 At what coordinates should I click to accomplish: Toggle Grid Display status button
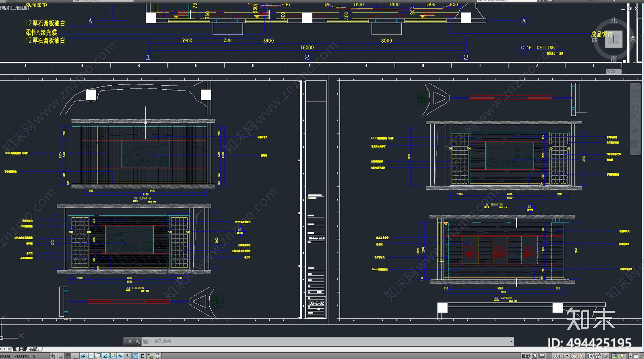tap(68, 356)
